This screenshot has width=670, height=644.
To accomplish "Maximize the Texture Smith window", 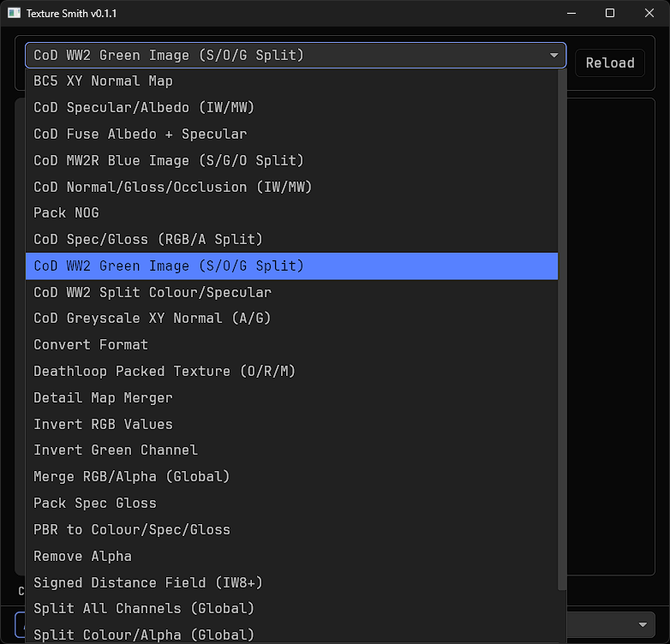I will pos(610,13).
